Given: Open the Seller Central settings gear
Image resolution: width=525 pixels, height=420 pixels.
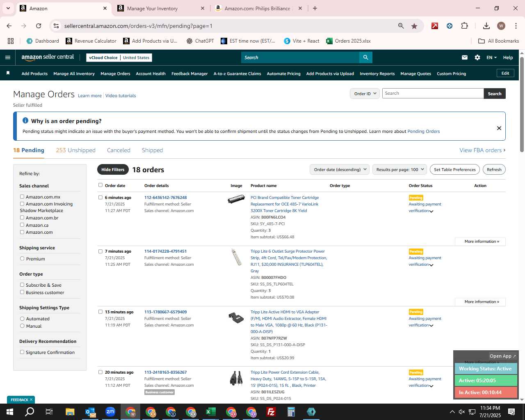Looking at the screenshot, I should (477, 57).
